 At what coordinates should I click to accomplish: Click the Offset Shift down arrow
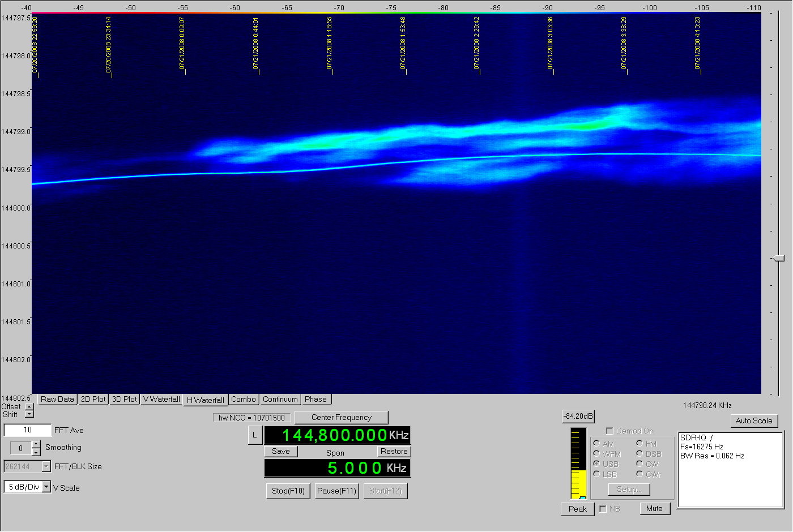[x=29, y=414]
